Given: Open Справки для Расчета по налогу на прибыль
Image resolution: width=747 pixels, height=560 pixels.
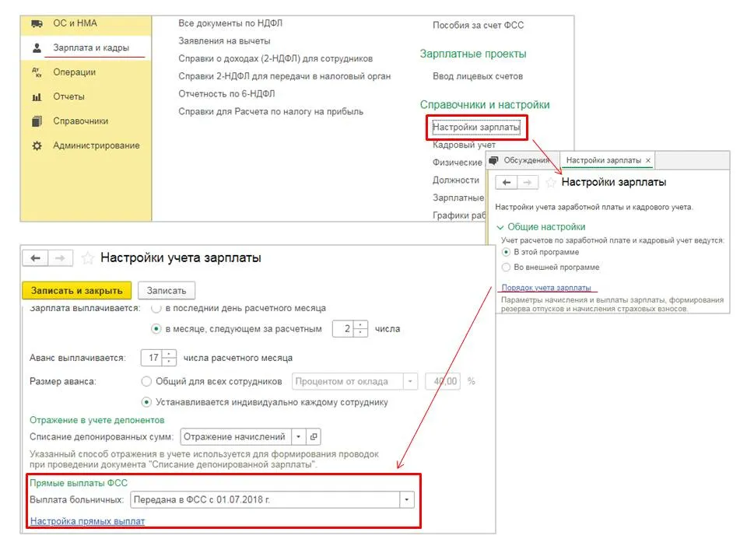Looking at the screenshot, I should 271,111.
